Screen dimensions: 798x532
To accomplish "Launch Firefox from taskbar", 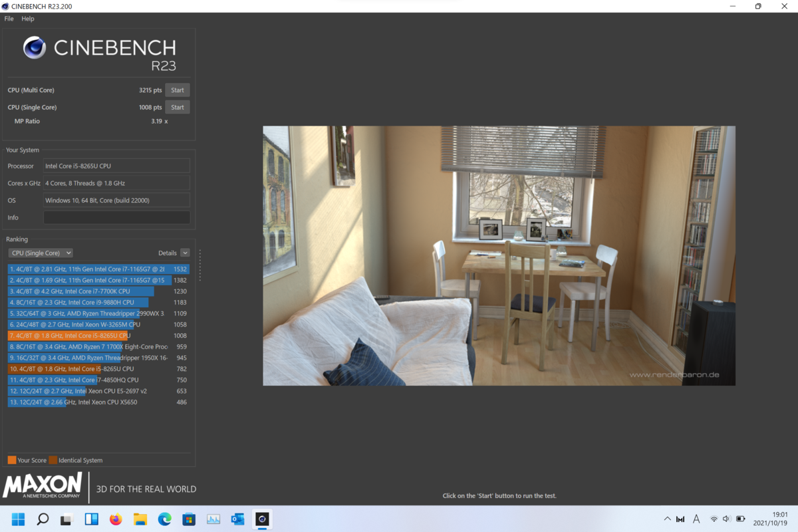I will pyautogui.click(x=116, y=519).
